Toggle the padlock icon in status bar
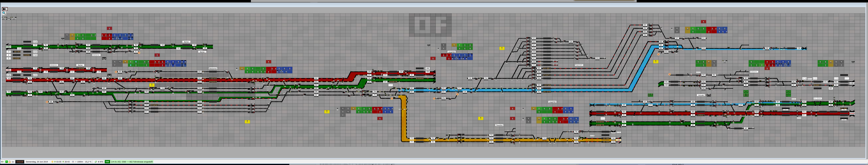Viewport: 868px width, 165px height. tap(9, 162)
